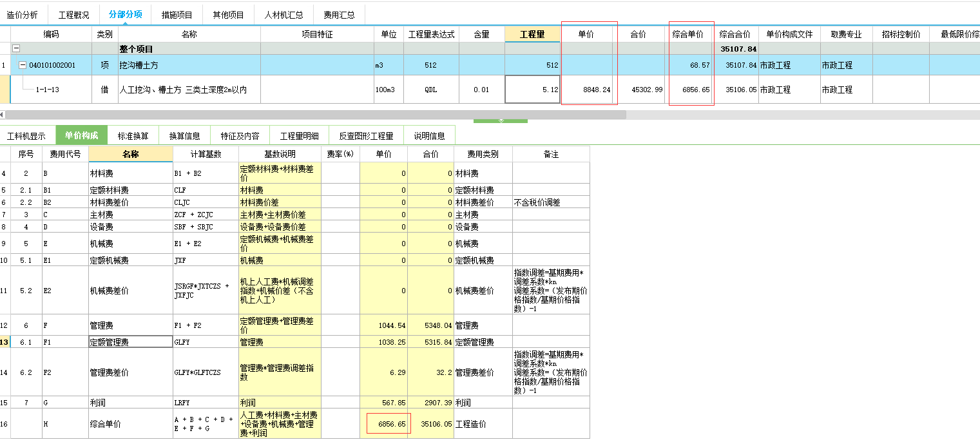Screen dimensions: 980x442
Task: Collapse the 整个项目 root tree node
Action: 16,48
